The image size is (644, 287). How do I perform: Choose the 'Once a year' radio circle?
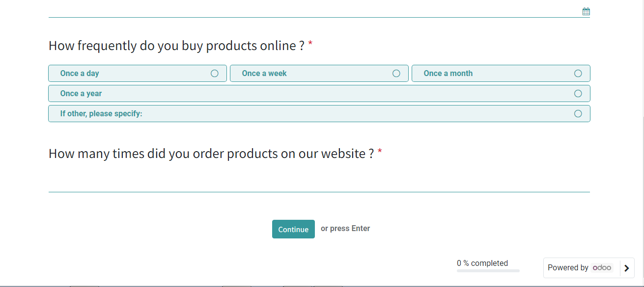pyautogui.click(x=578, y=93)
